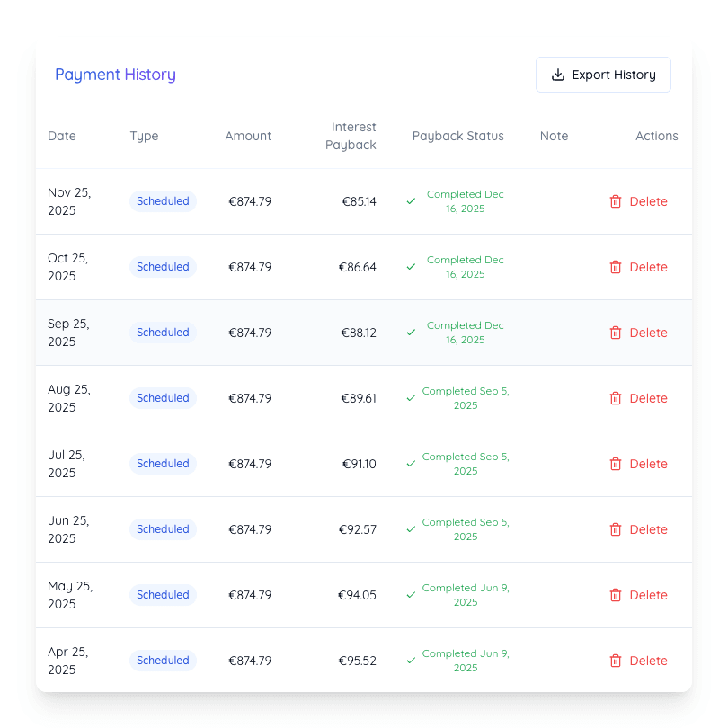The height and width of the screenshot is (728, 728).
Task: Select the Scheduled badge on Jun 25 row
Action: pyautogui.click(x=163, y=529)
